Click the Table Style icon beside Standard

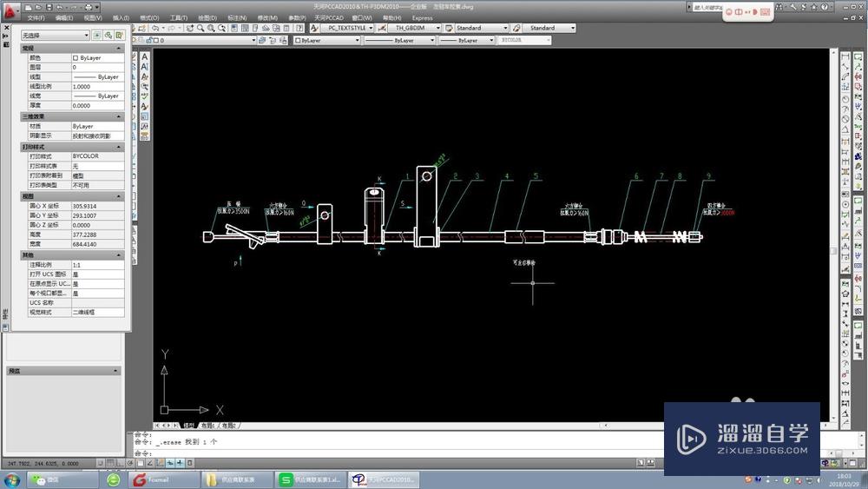[x=449, y=28]
